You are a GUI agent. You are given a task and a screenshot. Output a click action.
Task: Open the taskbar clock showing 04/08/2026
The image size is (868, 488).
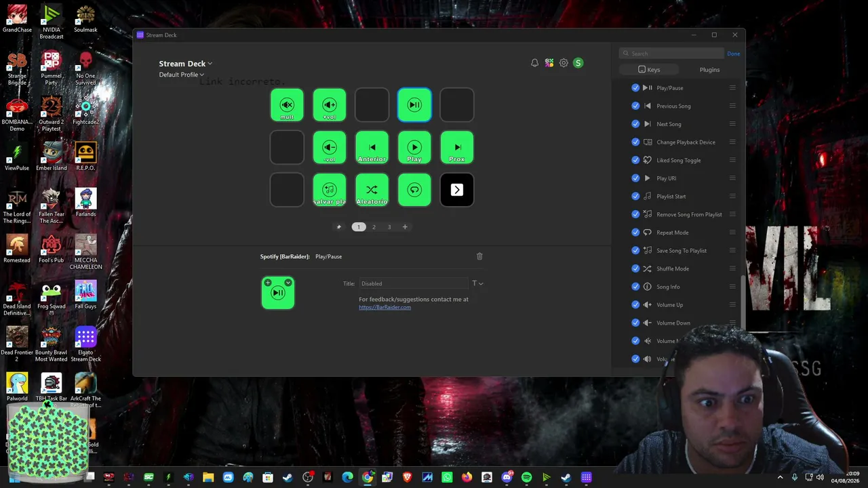pyautogui.click(x=845, y=477)
